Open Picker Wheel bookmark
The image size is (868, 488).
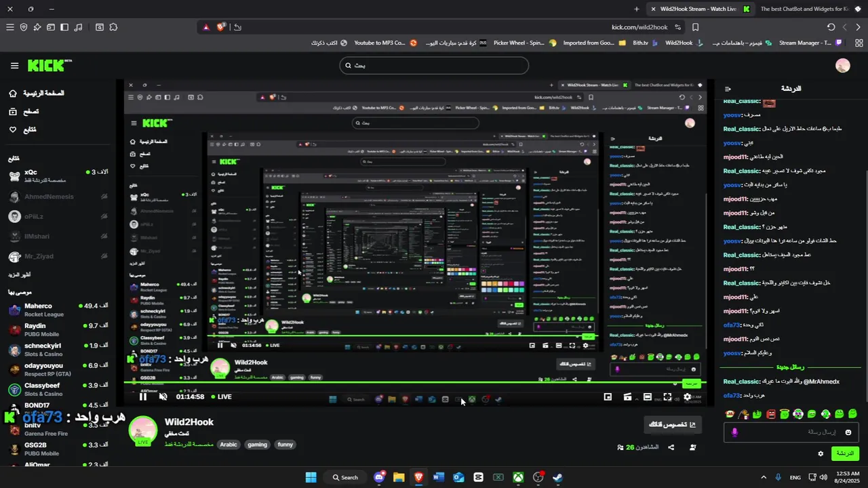(524, 43)
